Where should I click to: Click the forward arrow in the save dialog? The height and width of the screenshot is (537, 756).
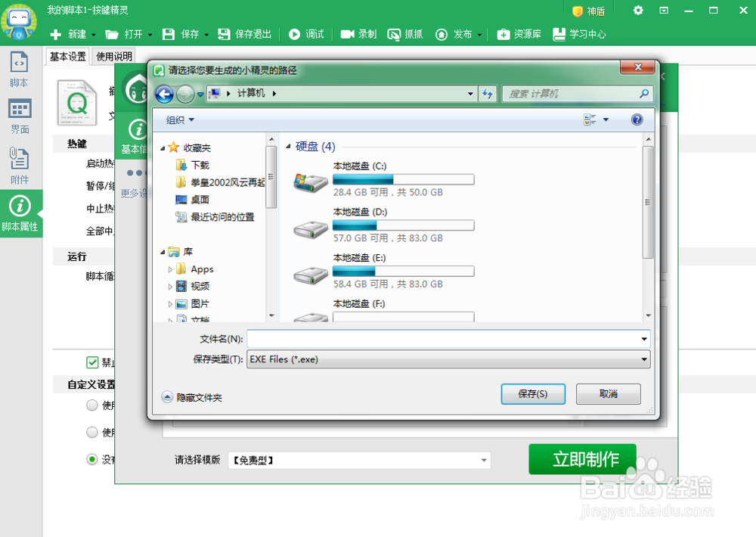click(185, 94)
